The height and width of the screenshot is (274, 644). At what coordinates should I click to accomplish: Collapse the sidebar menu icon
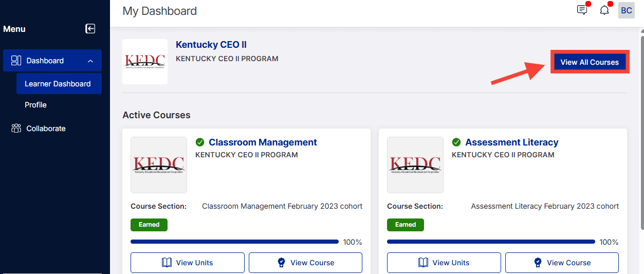[x=90, y=29]
